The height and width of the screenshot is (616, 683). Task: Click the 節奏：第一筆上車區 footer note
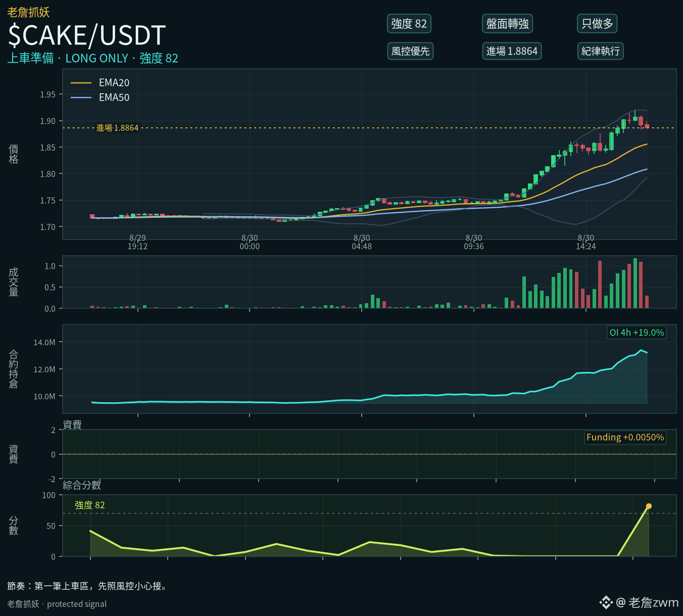[87, 586]
